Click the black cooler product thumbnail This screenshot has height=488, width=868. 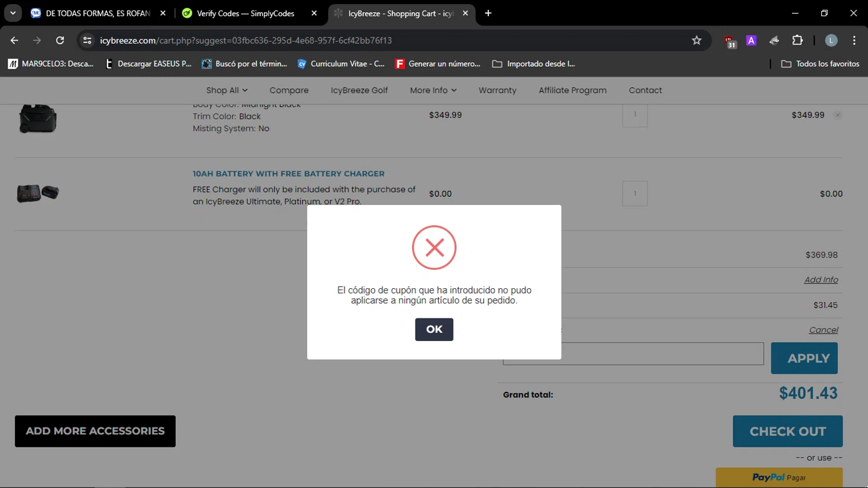tap(38, 119)
